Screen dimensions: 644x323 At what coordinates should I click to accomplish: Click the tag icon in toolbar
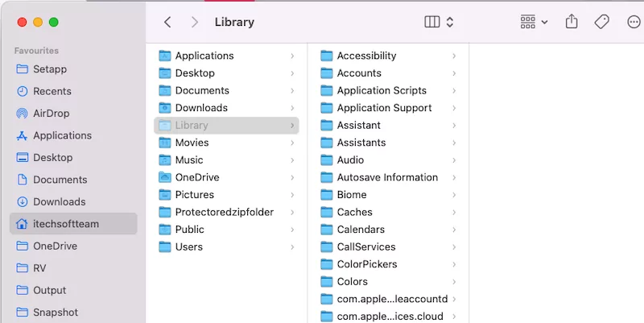pos(601,22)
